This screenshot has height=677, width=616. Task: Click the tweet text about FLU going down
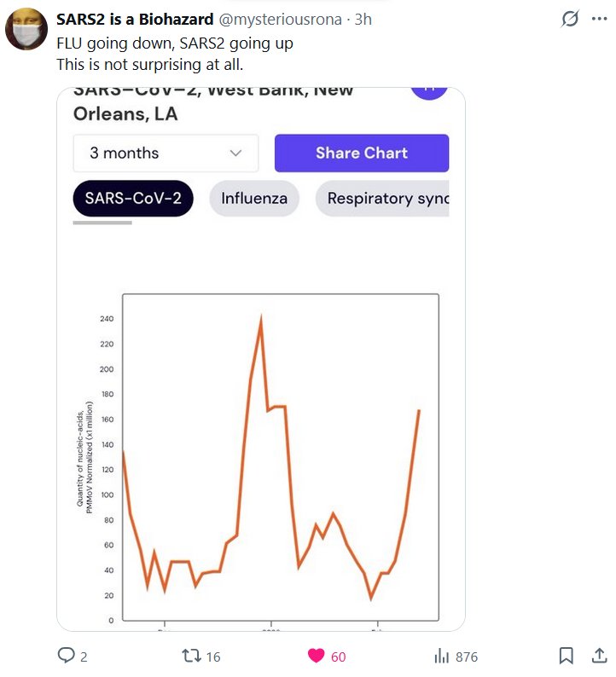click(x=175, y=43)
